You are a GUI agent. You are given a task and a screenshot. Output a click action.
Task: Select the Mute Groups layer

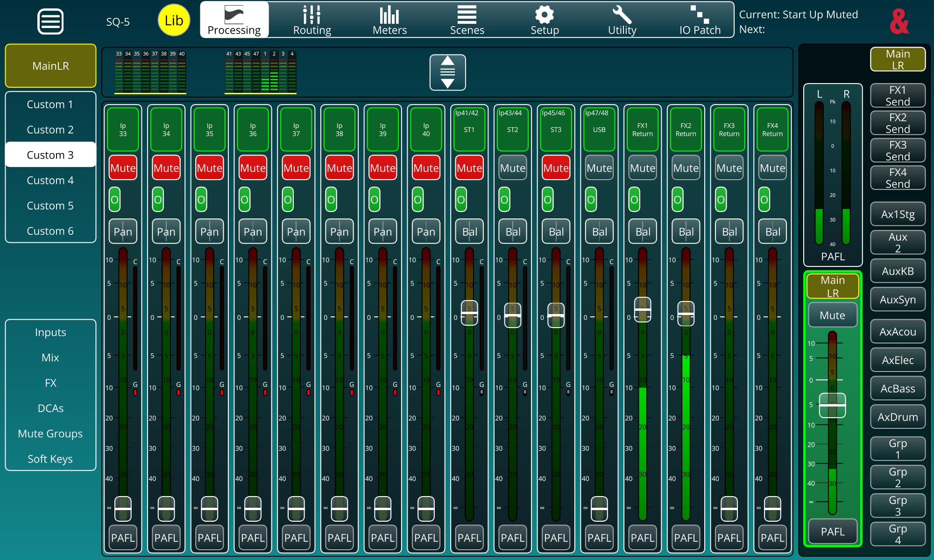coord(50,434)
